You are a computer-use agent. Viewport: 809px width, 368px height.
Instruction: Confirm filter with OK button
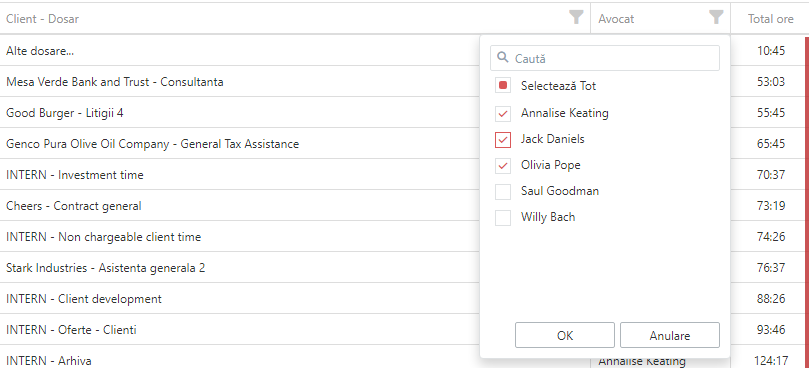click(x=565, y=335)
